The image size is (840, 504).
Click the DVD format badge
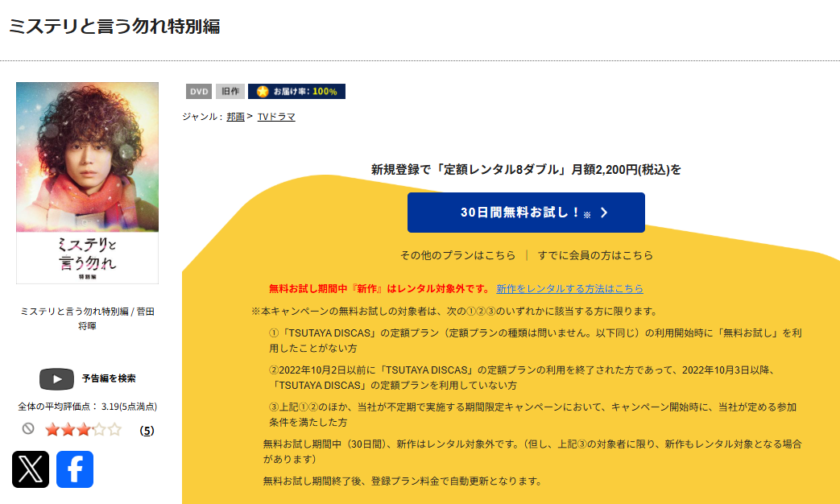pos(199,92)
